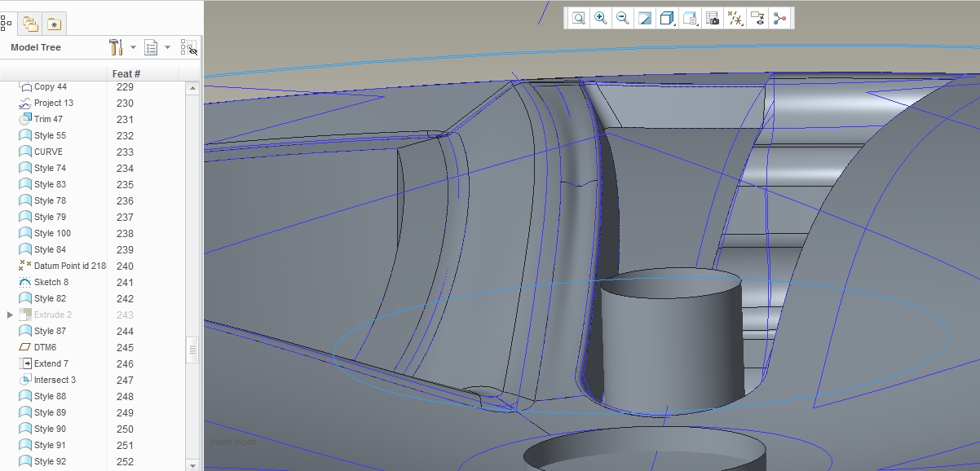This screenshot has width=980, height=471.
Task: Select the CURVE feature
Action: pyautogui.click(x=48, y=152)
